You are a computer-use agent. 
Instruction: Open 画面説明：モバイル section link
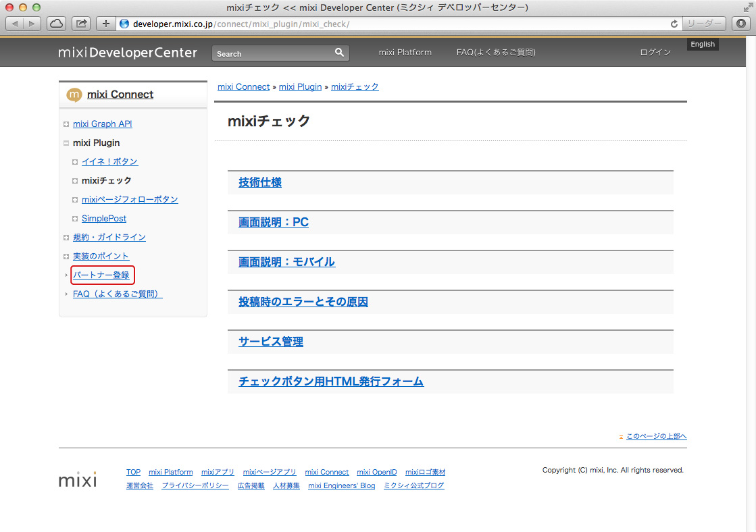[287, 262]
